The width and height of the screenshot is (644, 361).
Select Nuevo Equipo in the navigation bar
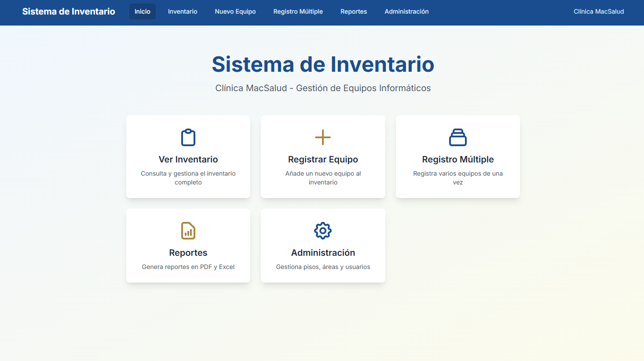click(x=235, y=11)
